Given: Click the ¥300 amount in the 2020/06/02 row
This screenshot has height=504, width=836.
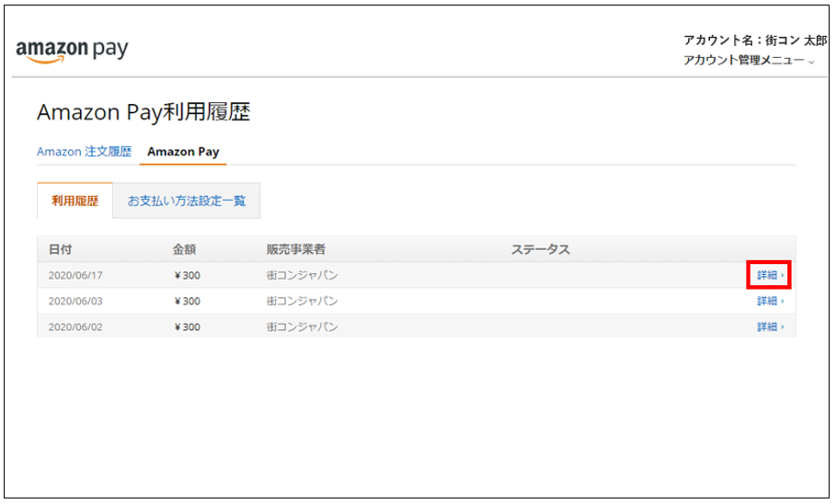Looking at the screenshot, I should [187, 326].
